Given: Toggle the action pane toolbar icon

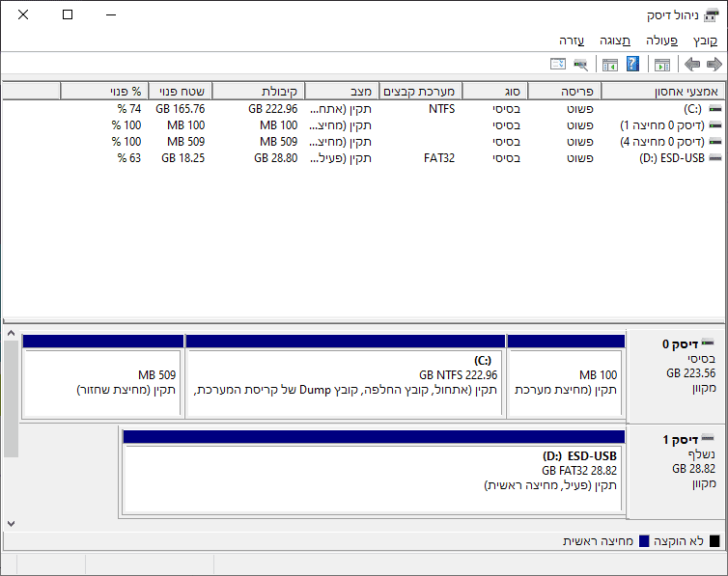Looking at the screenshot, I should pyautogui.click(x=609, y=64).
